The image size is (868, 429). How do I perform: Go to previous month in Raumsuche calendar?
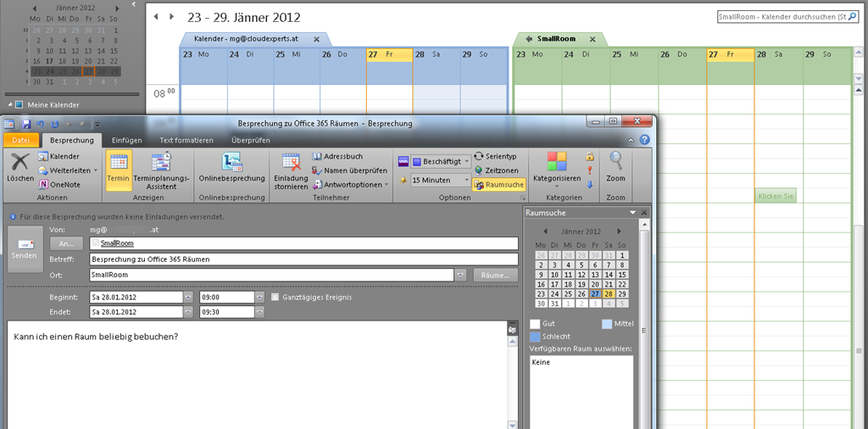click(x=545, y=231)
